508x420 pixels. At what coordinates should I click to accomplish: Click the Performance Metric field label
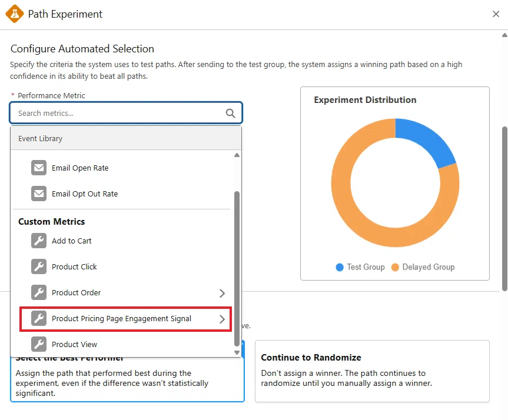point(51,95)
